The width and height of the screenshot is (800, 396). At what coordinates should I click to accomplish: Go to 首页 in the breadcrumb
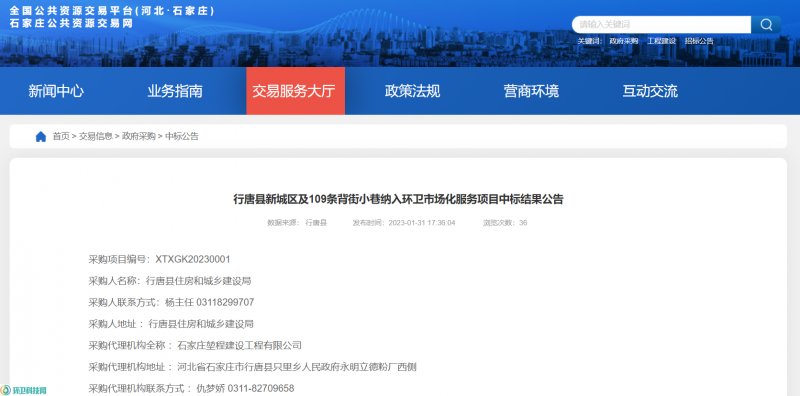[x=61, y=136]
